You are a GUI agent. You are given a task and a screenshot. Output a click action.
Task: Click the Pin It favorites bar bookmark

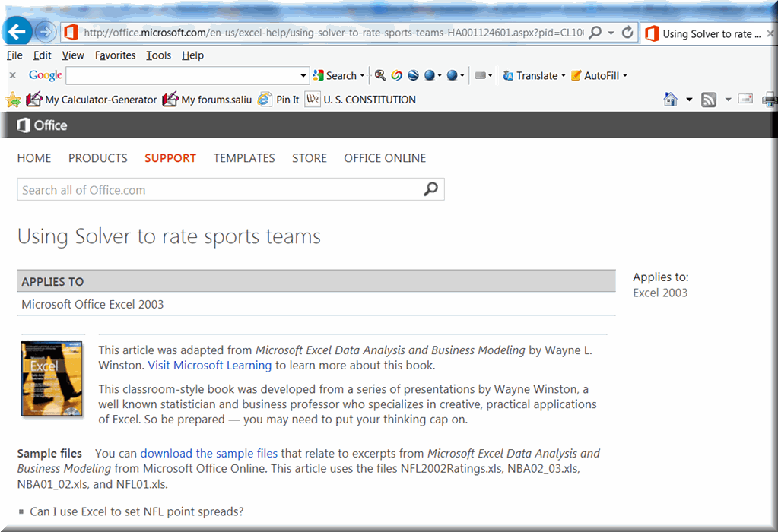(278, 100)
